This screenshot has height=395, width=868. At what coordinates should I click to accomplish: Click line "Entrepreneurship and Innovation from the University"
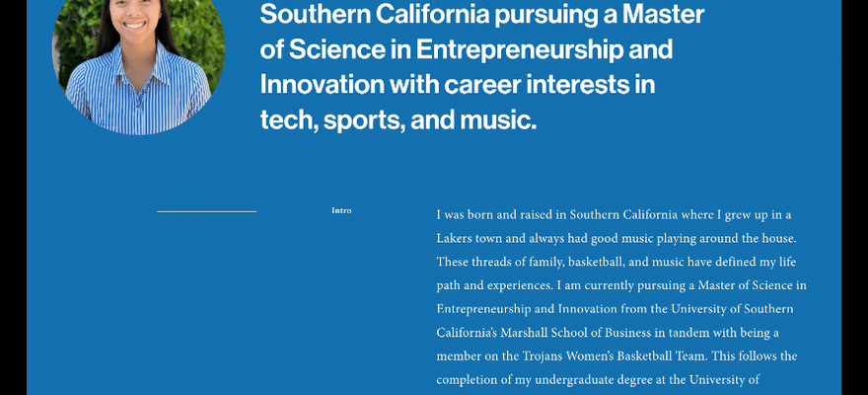[x=615, y=309]
